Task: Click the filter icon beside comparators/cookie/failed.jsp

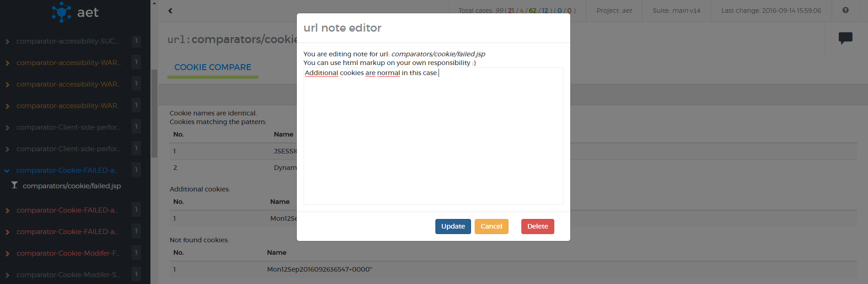Action: tap(14, 185)
